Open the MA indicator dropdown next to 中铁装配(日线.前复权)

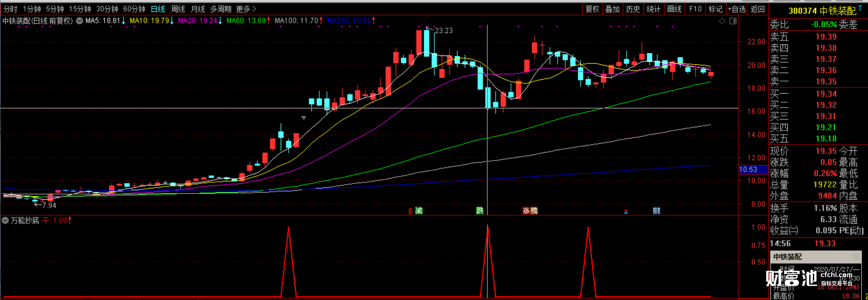pyautogui.click(x=80, y=21)
